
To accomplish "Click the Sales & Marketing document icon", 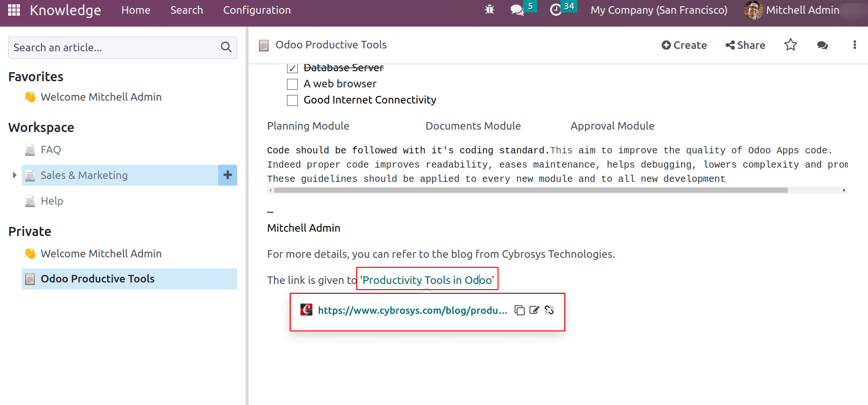I will (30, 176).
